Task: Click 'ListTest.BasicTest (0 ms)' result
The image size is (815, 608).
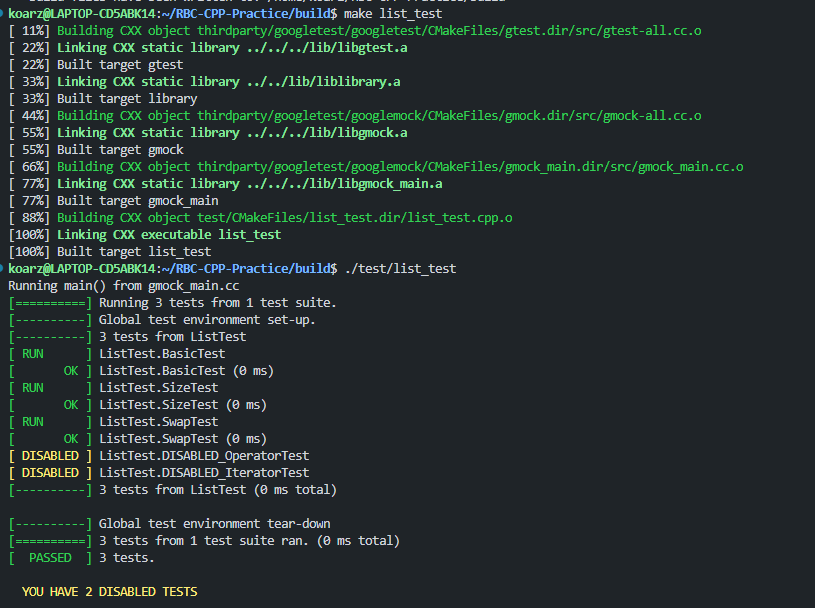Action: 187,371
